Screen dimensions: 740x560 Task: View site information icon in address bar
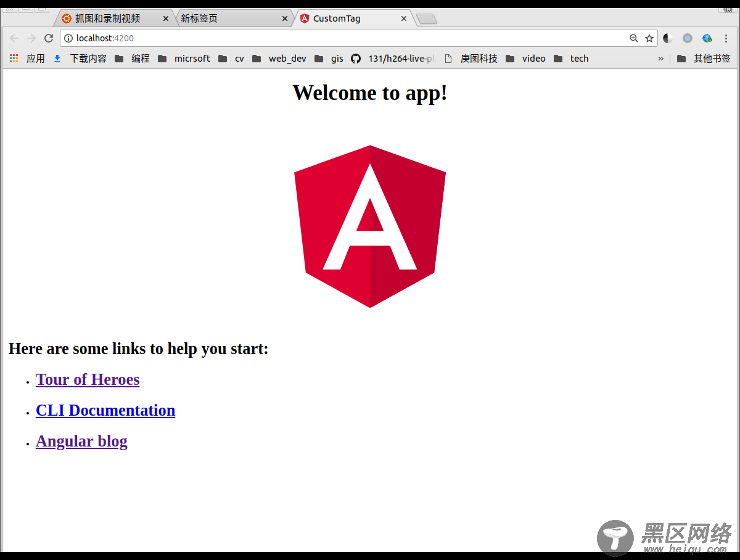click(68, 38)
